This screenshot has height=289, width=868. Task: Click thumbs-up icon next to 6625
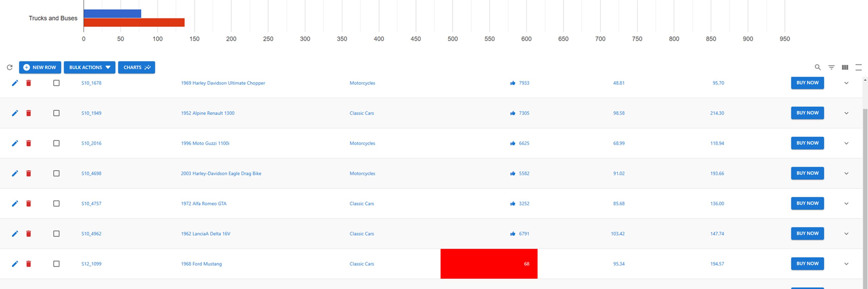tap(512, 143)
